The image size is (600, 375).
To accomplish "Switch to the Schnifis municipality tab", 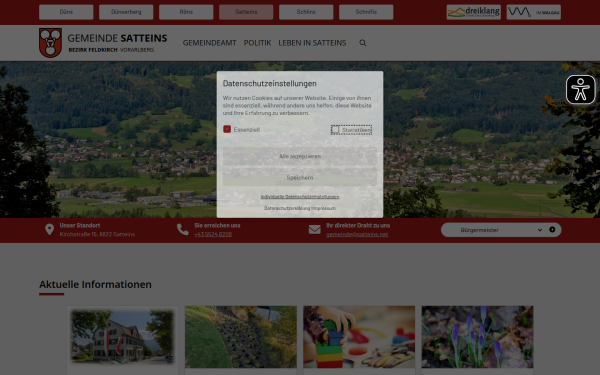I will (366, 12).
